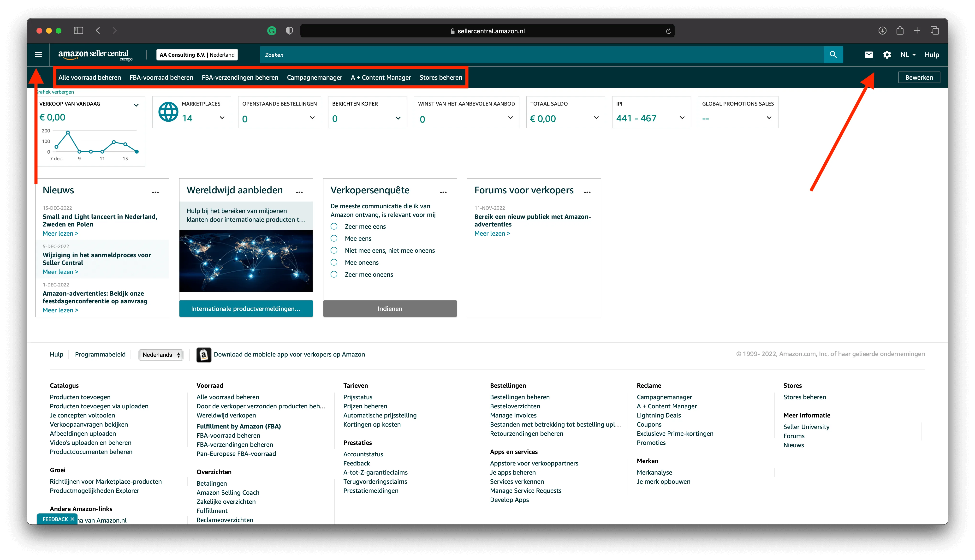
Task: Click the Indienen survey button
Action: [390, 309]
